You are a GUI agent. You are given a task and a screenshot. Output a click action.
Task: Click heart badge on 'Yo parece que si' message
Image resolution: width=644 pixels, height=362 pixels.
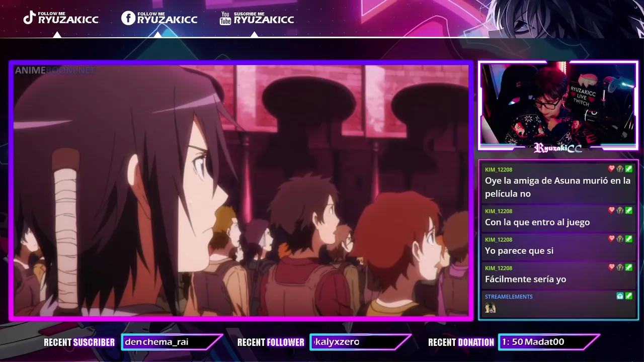tap(612, 239)
